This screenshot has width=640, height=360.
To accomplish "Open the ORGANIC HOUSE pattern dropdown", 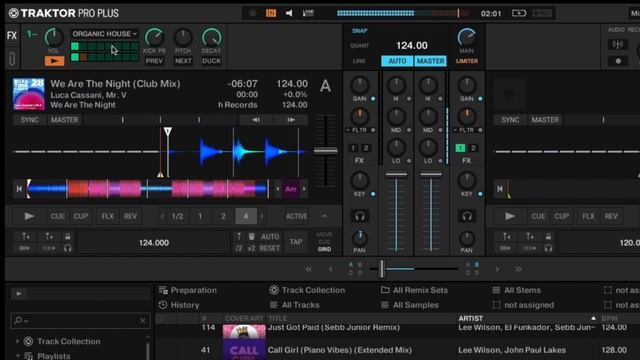I will point(104,34).
